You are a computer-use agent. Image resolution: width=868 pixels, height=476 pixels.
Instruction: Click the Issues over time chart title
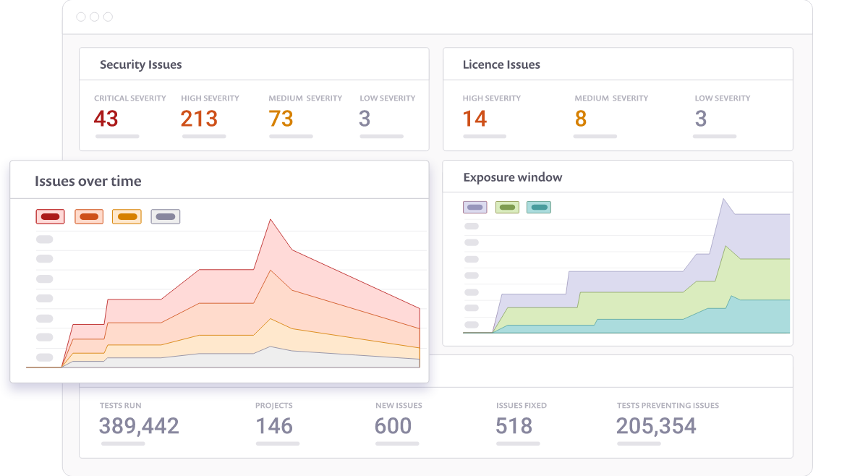[x=87, y=181]
